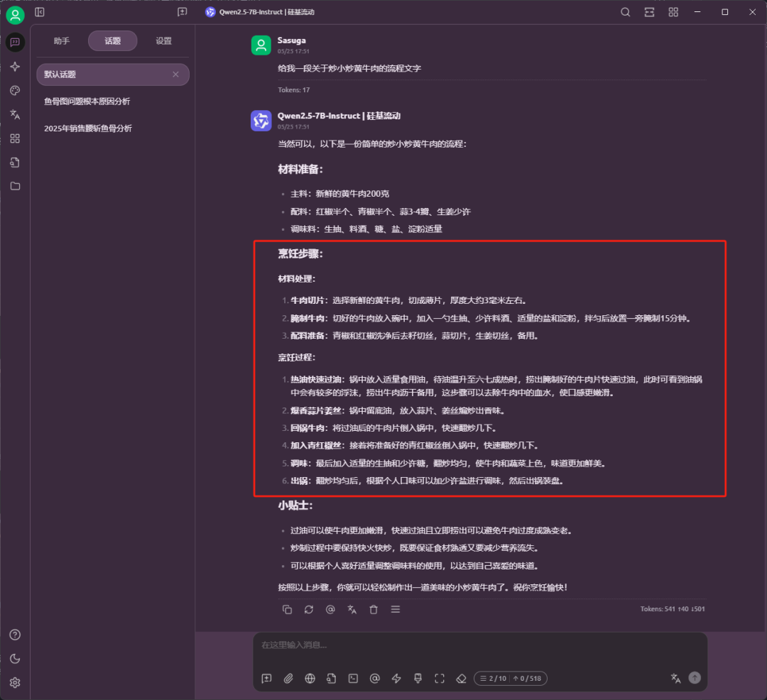The height and width of the screenshot is (700, 767).
Task: Click the 小贴士： heading in the reply
Action: [295, 506]
